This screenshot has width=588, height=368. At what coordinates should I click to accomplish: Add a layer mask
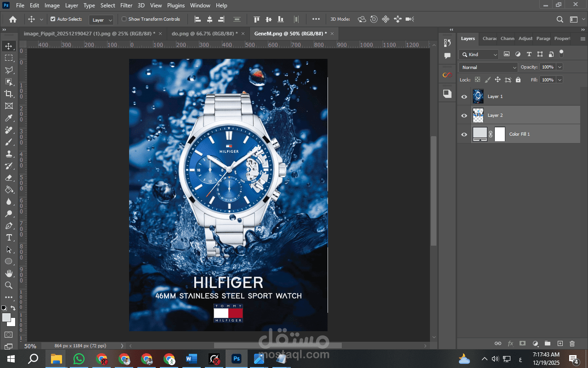[523, 344]
